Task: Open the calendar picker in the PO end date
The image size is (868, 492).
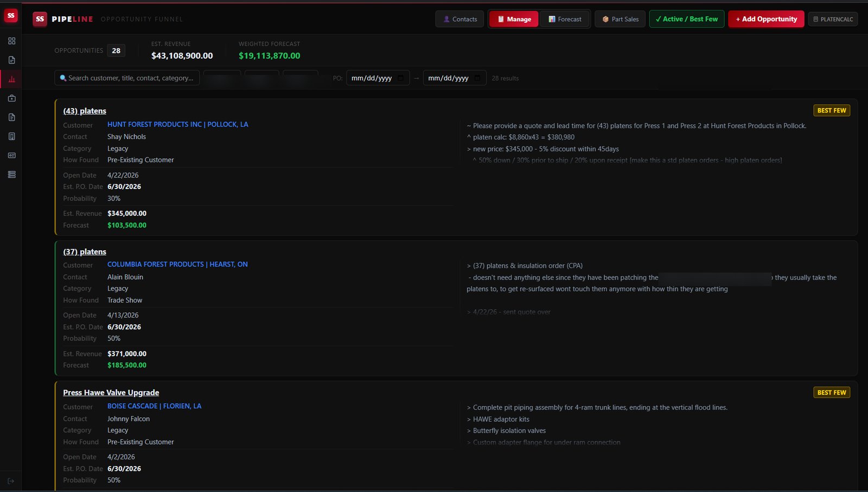Action: pyautogui.click(x=477, y=78)
